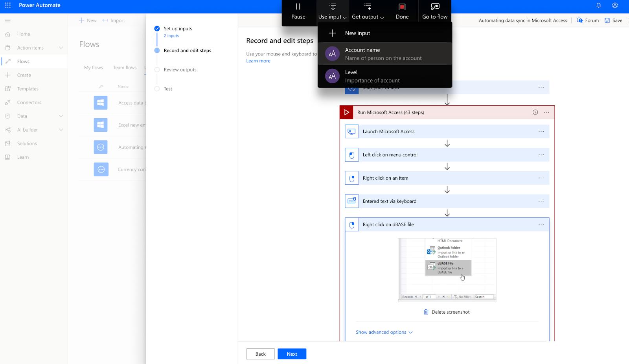Screen dimensions: 629x364
Task: Open the settings gear icon
Action: [615, 6]
